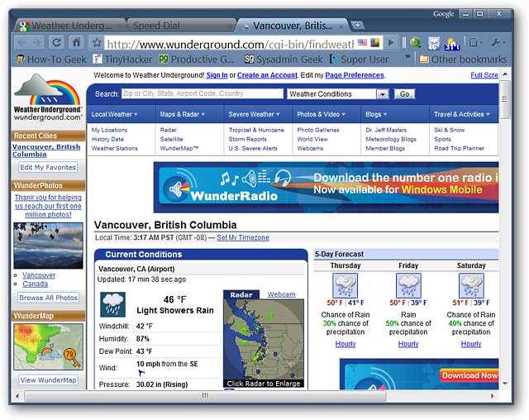This screenshot has height=420, width=529.
Task: Expand the Blogs menu
Action: (376, 114)
